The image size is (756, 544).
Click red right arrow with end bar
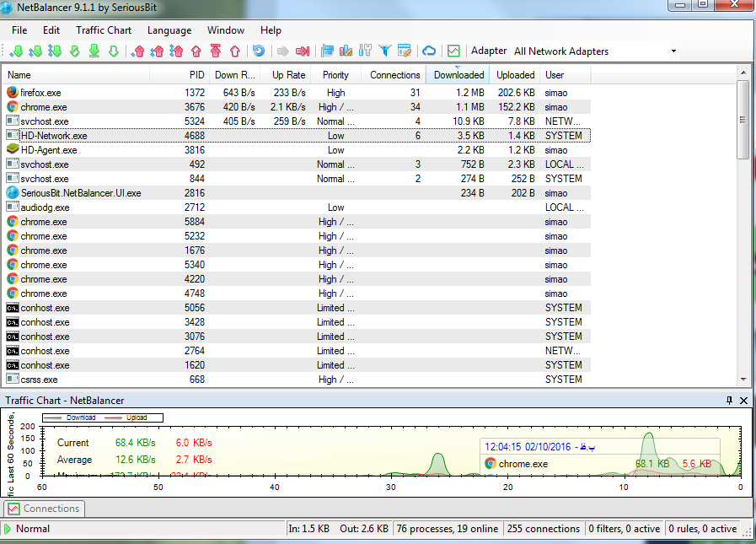click(303, 51)
